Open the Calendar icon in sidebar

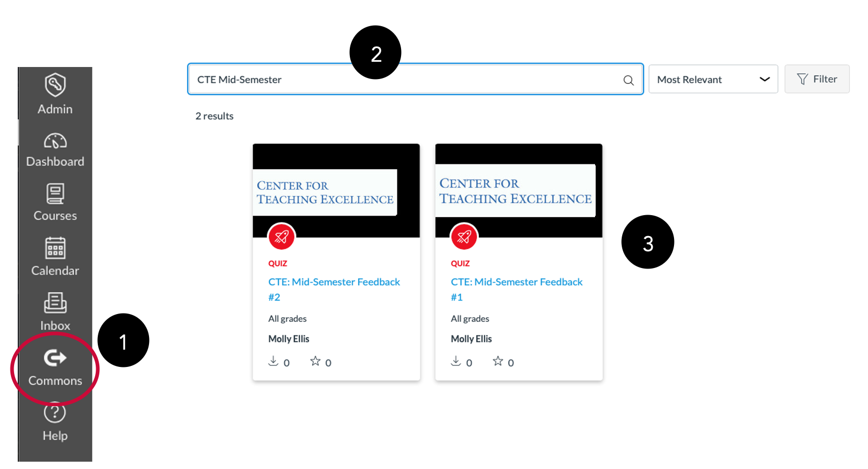click(55, 248)
